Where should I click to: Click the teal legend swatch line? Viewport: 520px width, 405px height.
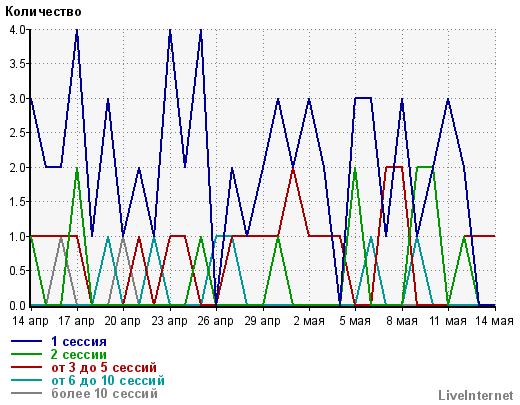[27, 380]
